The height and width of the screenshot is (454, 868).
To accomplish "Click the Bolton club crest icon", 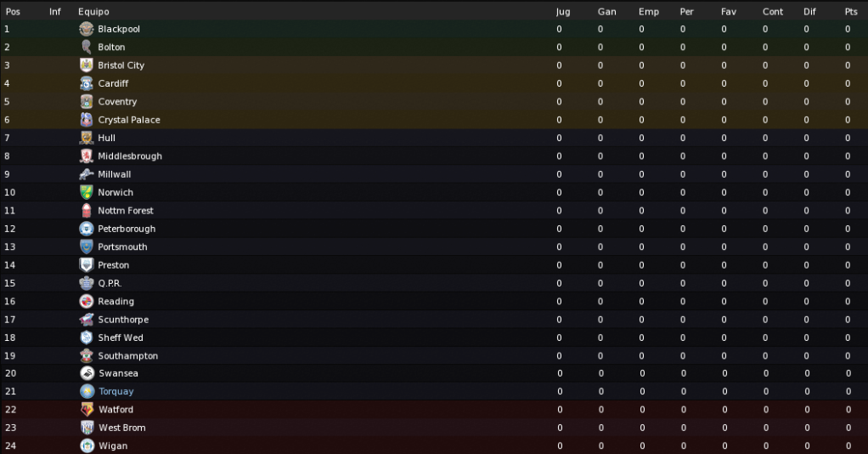I will click(x=87, y=47).
